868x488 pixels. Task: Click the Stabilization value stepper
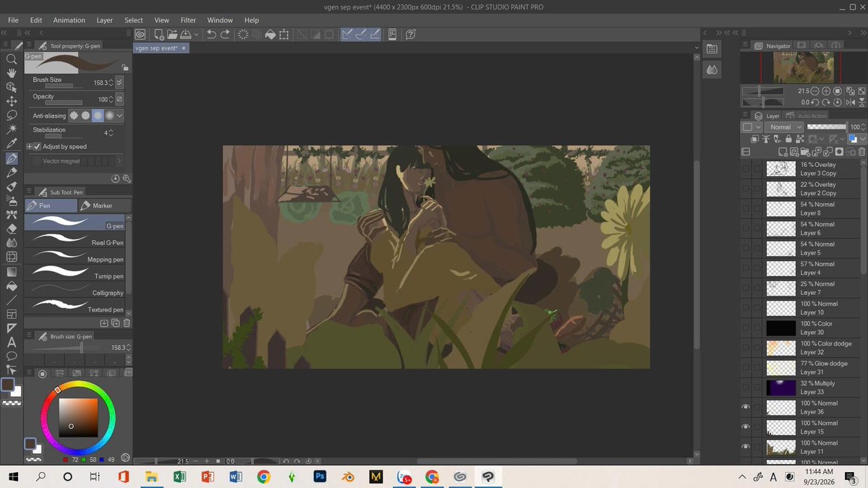click(x=111, y=133)
